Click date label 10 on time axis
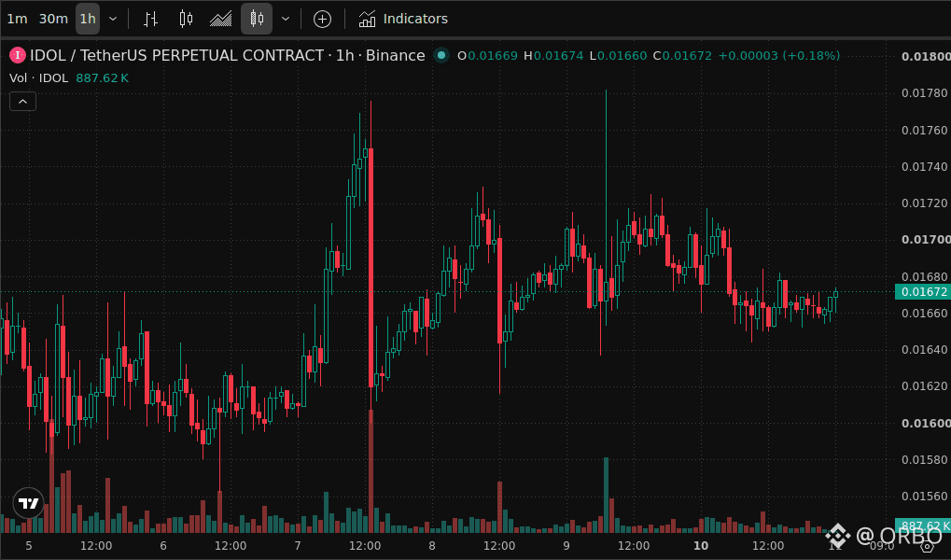 (701, 545)
